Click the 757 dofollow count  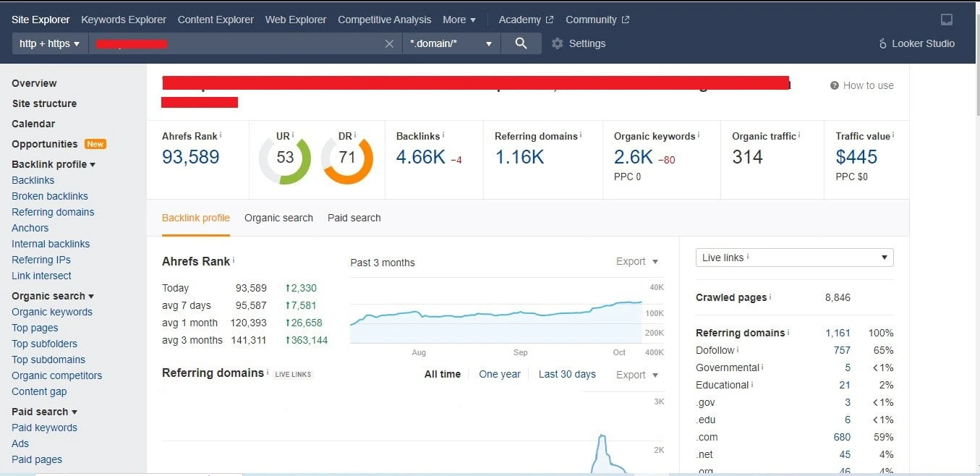(x=842, y=350)
